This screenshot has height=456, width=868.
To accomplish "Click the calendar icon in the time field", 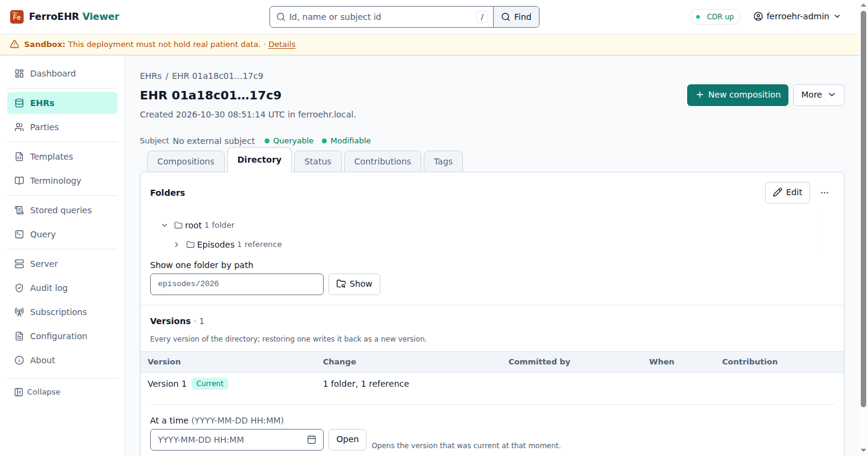I will [x=312, y=440].
